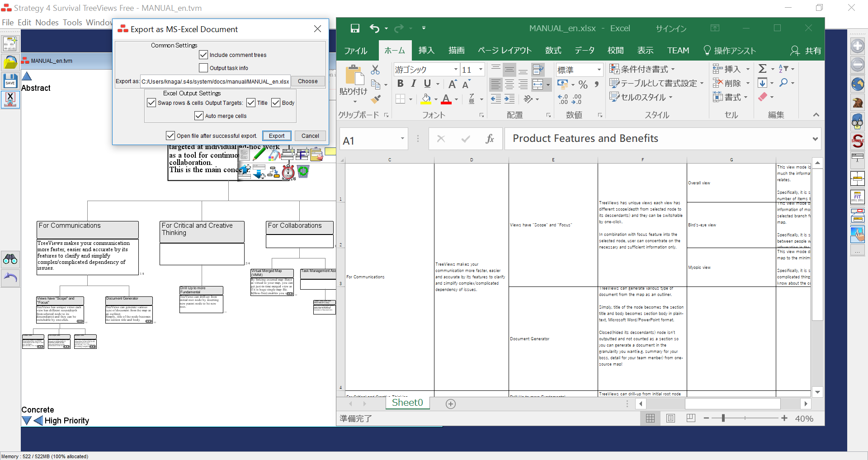Toggle Auto merge cells checkbox
Viewport: 868px width, 460px height.
(x=199, y=116)
